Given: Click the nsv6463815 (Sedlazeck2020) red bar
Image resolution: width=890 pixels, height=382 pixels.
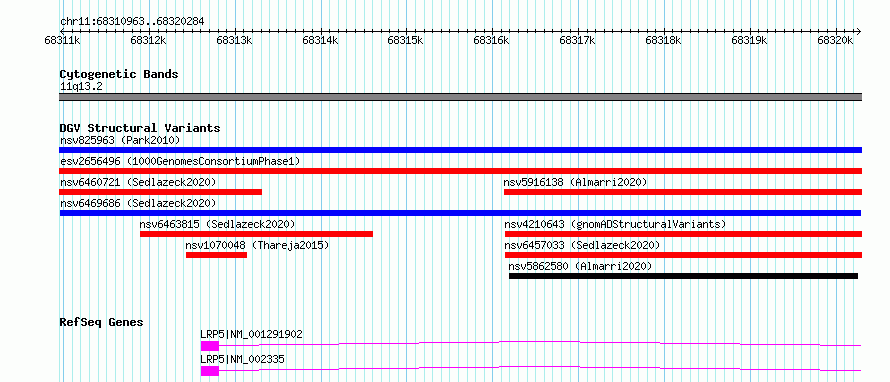Looking at the screenshot, I should coord(257,234).
